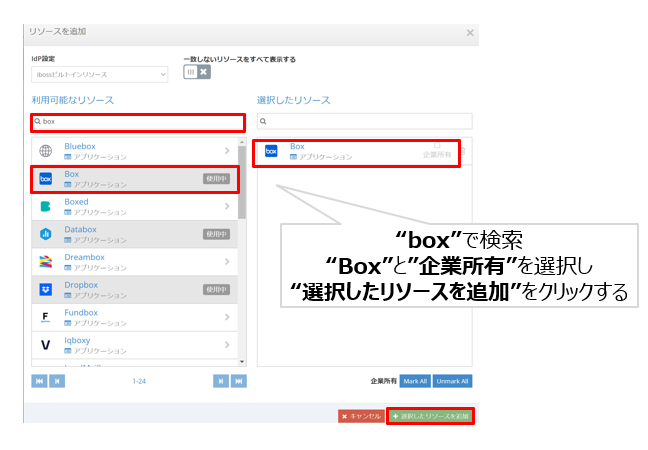This screenshot has height=450, width=648.
Task: Click the Dropbox logo icon
Action: (45, 290)
